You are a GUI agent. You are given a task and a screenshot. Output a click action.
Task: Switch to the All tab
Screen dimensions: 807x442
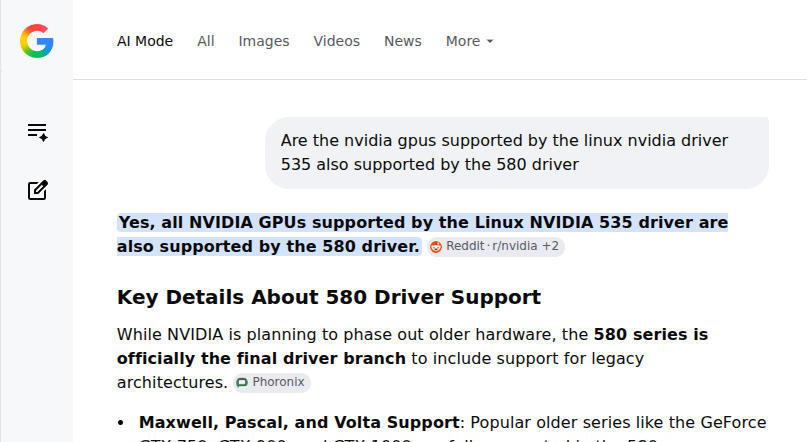pyautogui.click(x=205, y=41)
